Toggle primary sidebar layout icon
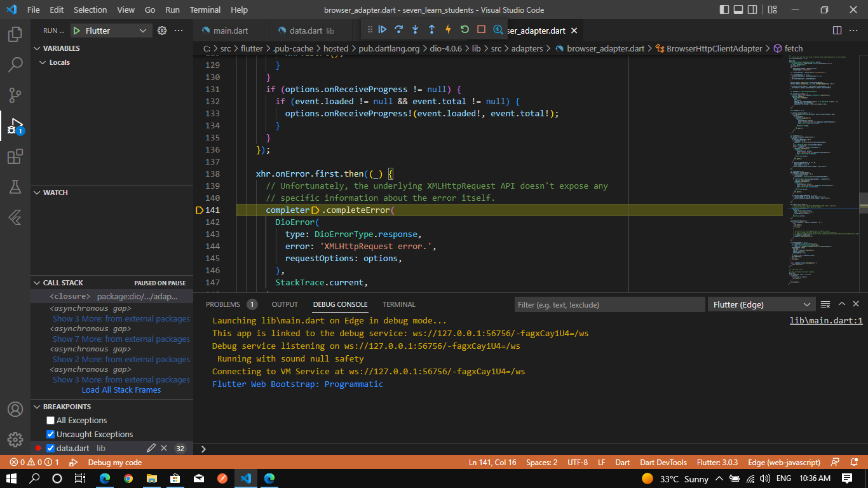This screenshot has width=868, height=488. click(725, 10)
